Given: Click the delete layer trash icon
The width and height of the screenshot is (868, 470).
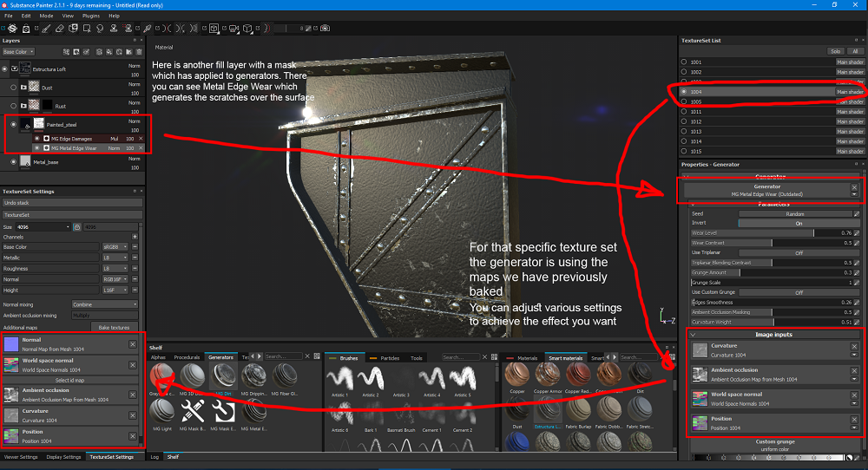Looking at the screenshot, I should 139,51.
